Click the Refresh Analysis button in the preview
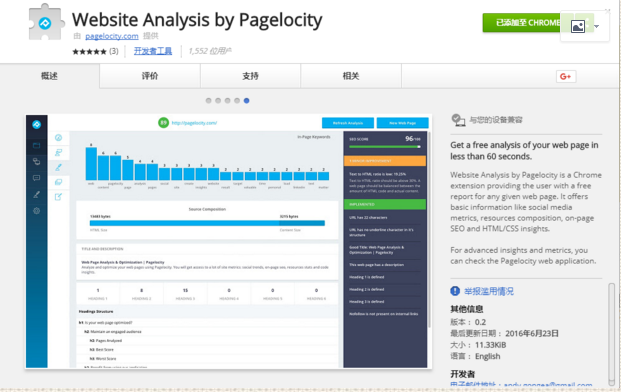This screenshot has width=621, height=392. click(x=348, y=123)
